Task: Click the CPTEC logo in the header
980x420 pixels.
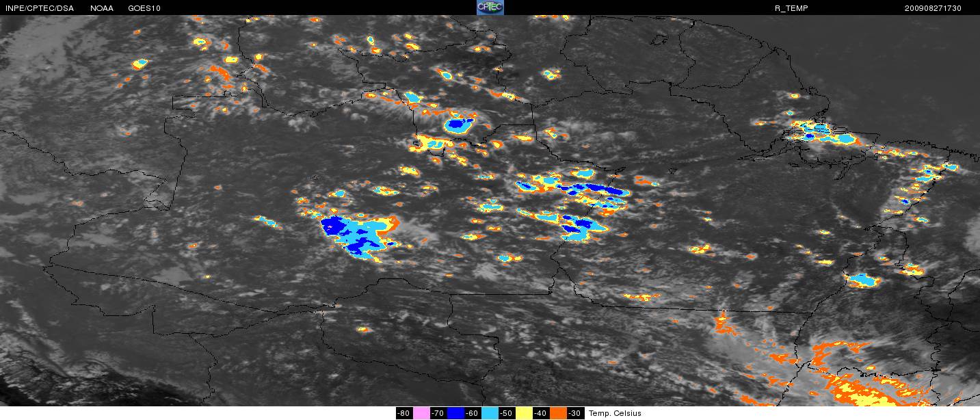Action: pyautogui.click(x=490, y=8)
